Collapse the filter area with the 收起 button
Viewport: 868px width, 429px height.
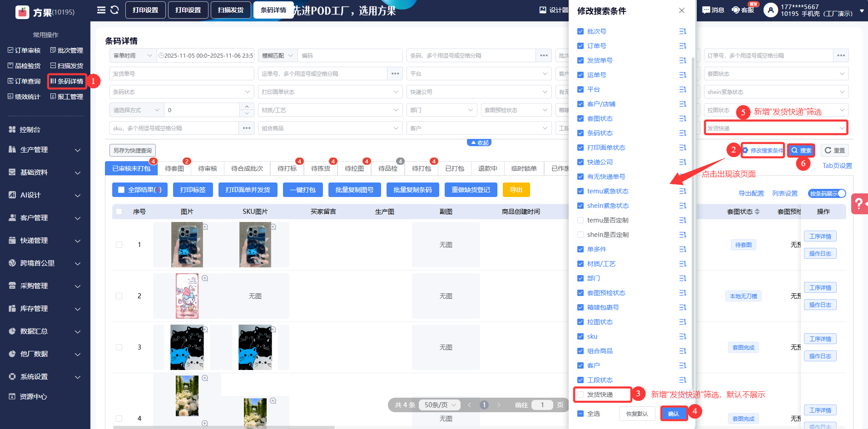(479, 143)
